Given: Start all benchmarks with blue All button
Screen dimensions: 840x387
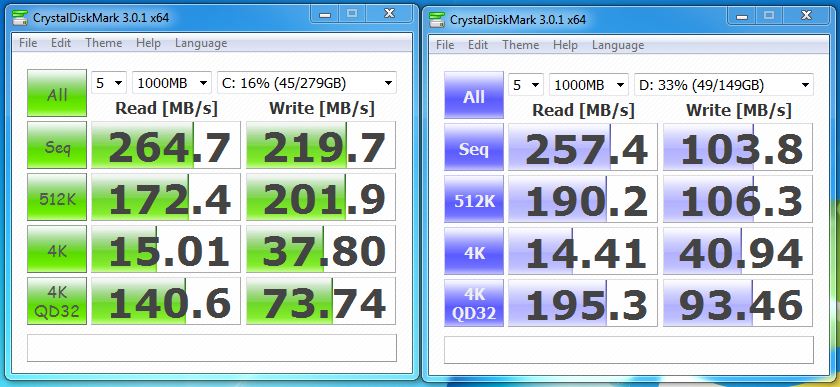Looking at the screenshot, I should click(x=474, y=95).
